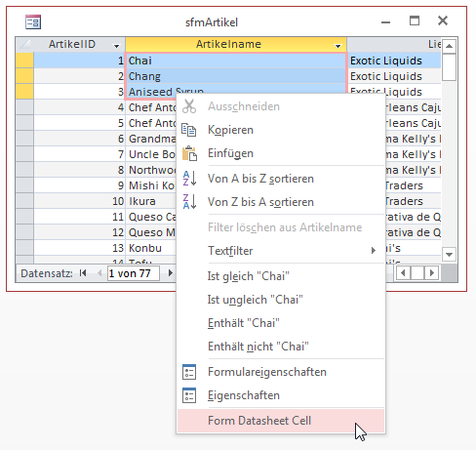Click the Chai cell
This screenshot has height=450, width=476.
[236, 61]
